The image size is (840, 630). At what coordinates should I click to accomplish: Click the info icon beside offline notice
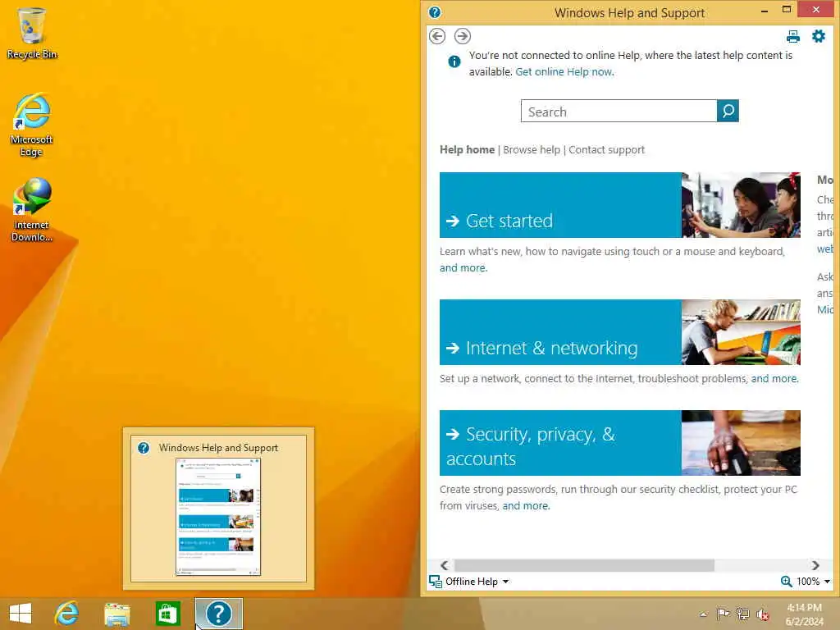coord(454,62)
